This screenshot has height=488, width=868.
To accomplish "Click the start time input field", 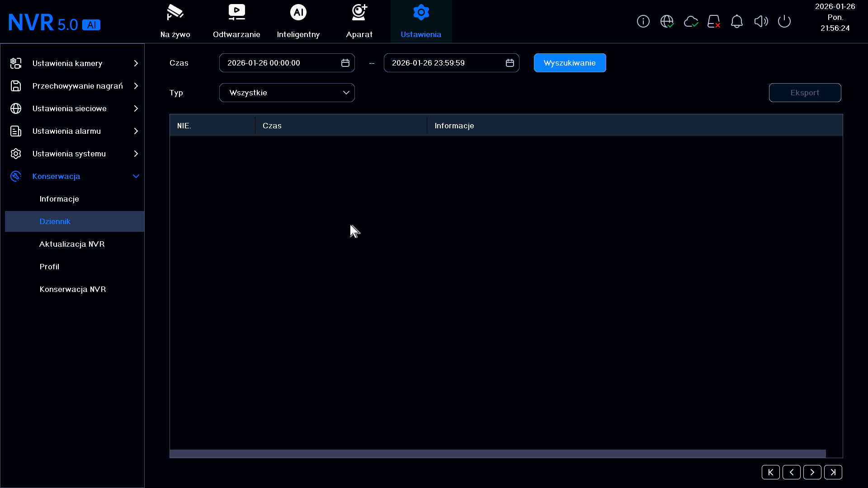I will click(287, 63).
